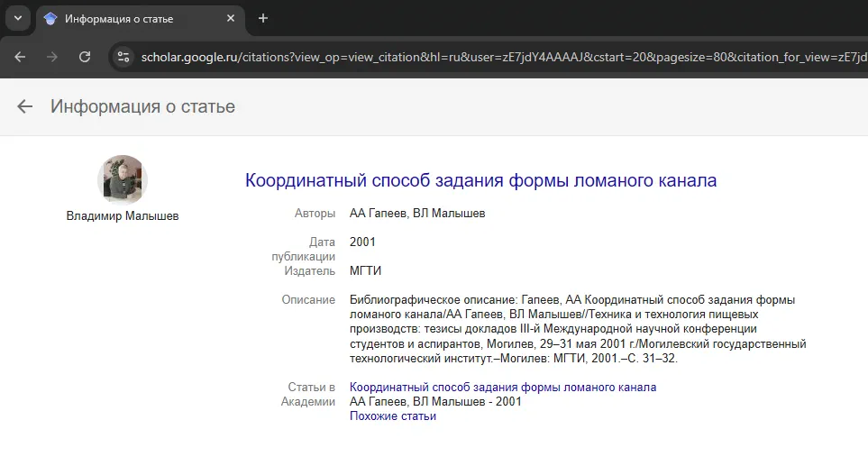This screenshot has height=475, width=868.
Task: Click the bibliographic description paragraph
Action: click(578, 329)
